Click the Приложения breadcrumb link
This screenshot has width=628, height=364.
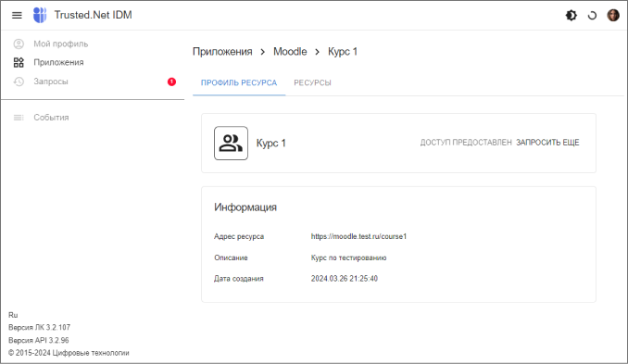tap(222, 52)
